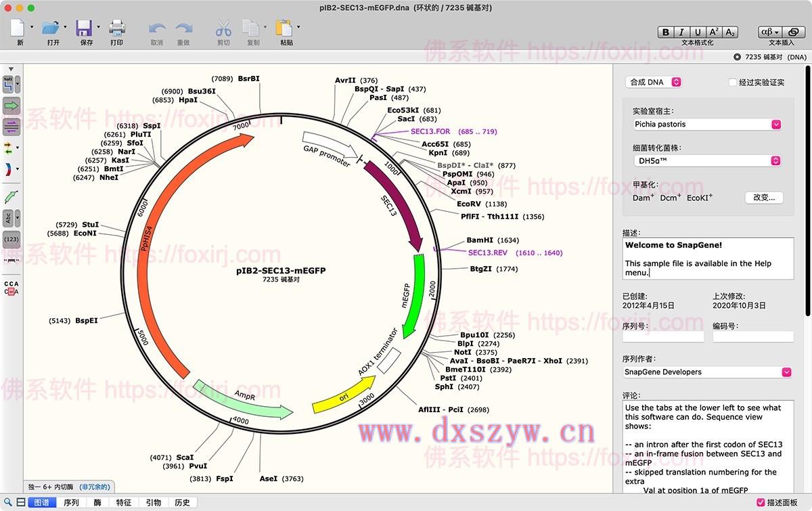Click the Open (打开) folder icon
This screenshot has width=812, height=511.
[51, 27]
